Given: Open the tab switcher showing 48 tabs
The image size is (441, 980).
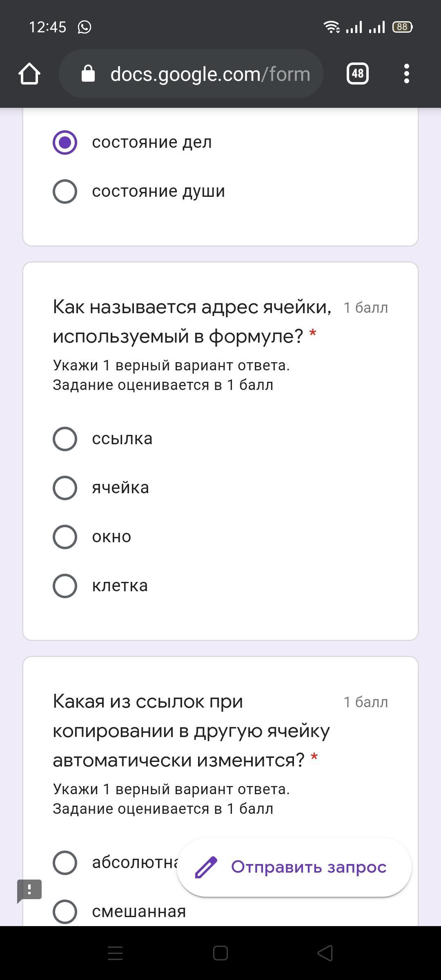Looking at the screenshot, I should tap(357, 74).
